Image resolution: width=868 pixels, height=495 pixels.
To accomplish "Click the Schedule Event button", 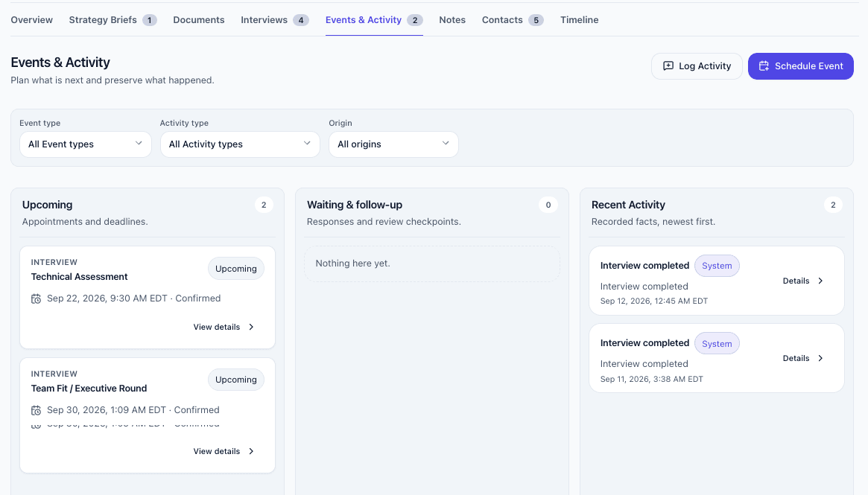I will (x=800, y=66).
